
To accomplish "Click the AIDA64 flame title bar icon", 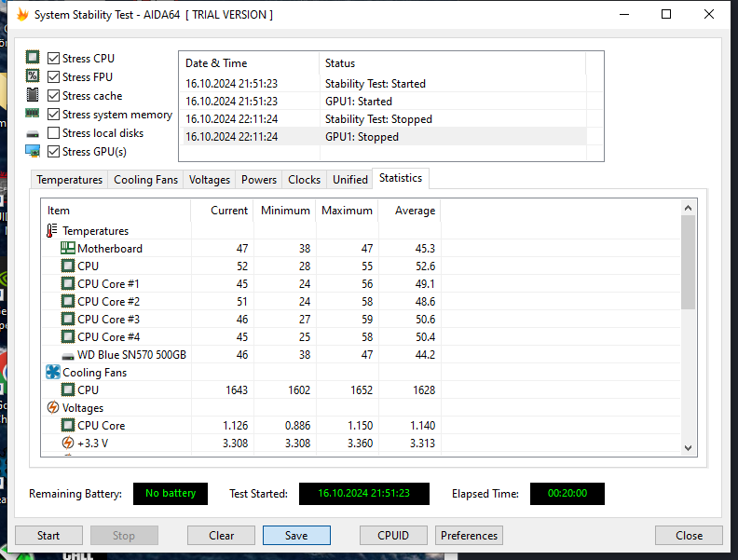I will point(22,15).
